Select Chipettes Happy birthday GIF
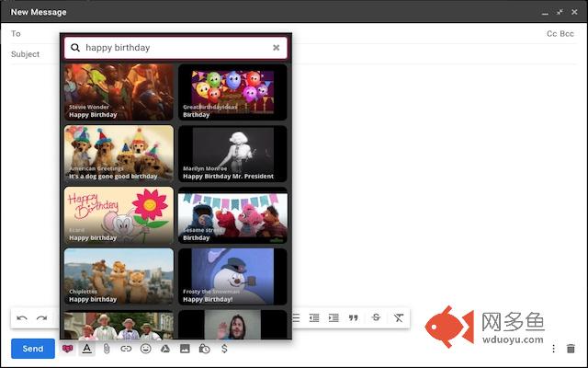The image size is (588, 368). click(x=119, y=277)
